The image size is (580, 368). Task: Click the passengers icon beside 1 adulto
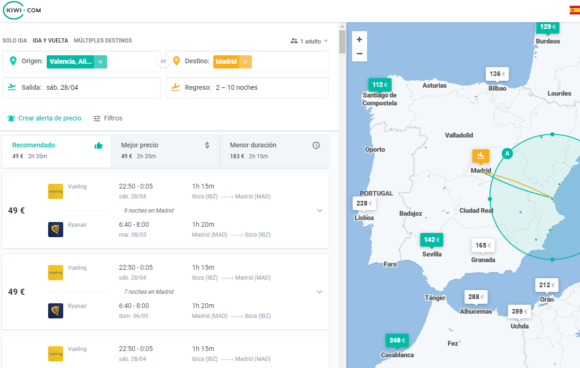pyautogui.click(x=294, y=41)
